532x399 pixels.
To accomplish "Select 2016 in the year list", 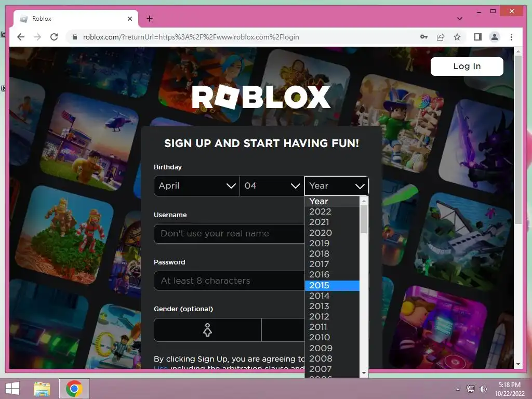I will click(332, 274).
